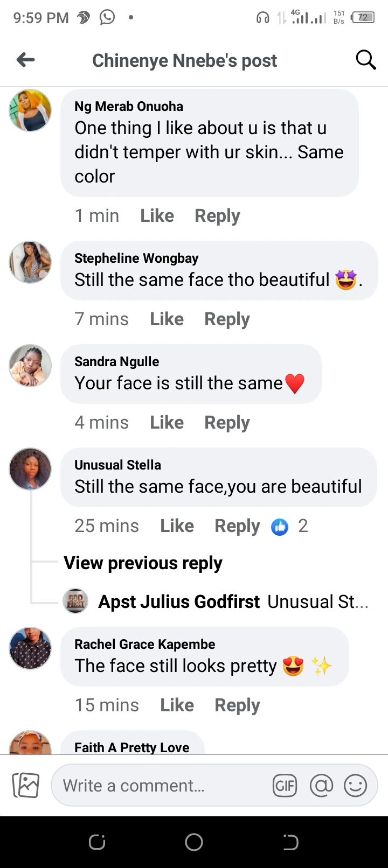Reply to Unusual Stella's comment

point(237,526)
